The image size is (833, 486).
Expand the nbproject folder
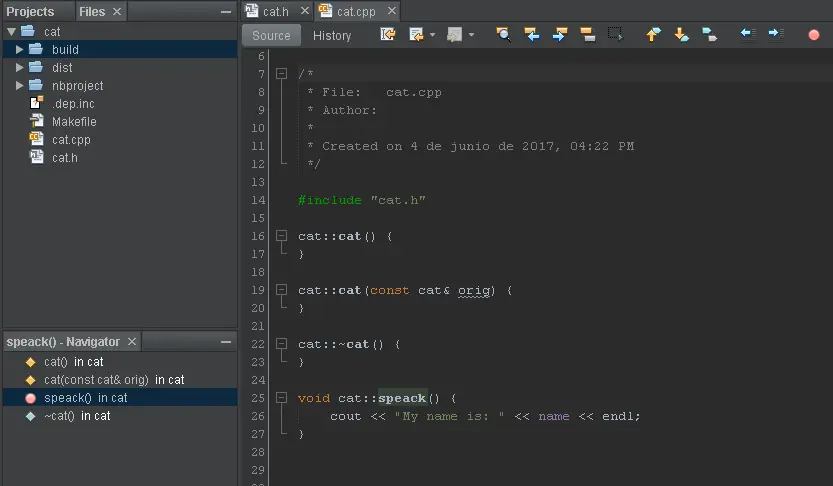point(19,86)
